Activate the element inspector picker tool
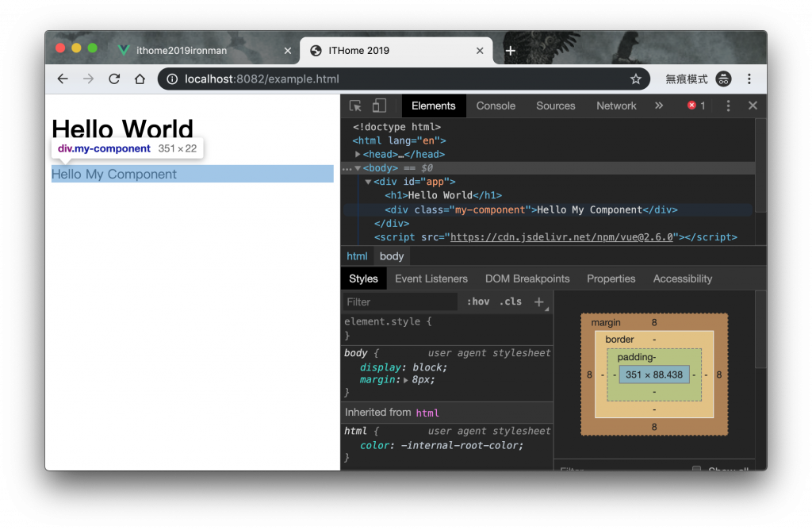This screenshot has height=530, width=812. (x=355, y=106)
